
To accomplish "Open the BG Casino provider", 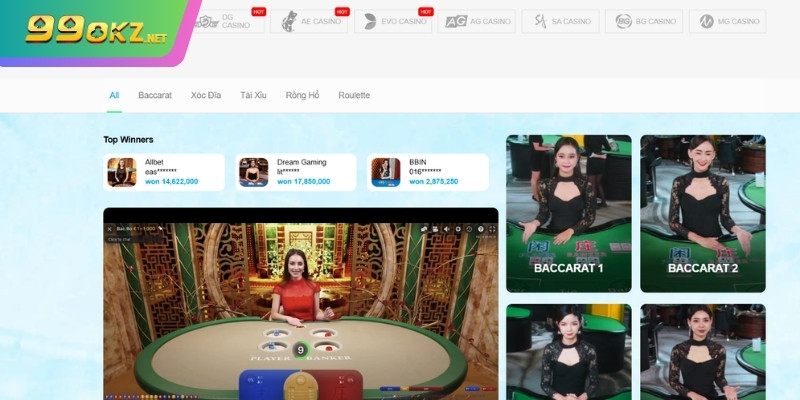I will (644, 21).
